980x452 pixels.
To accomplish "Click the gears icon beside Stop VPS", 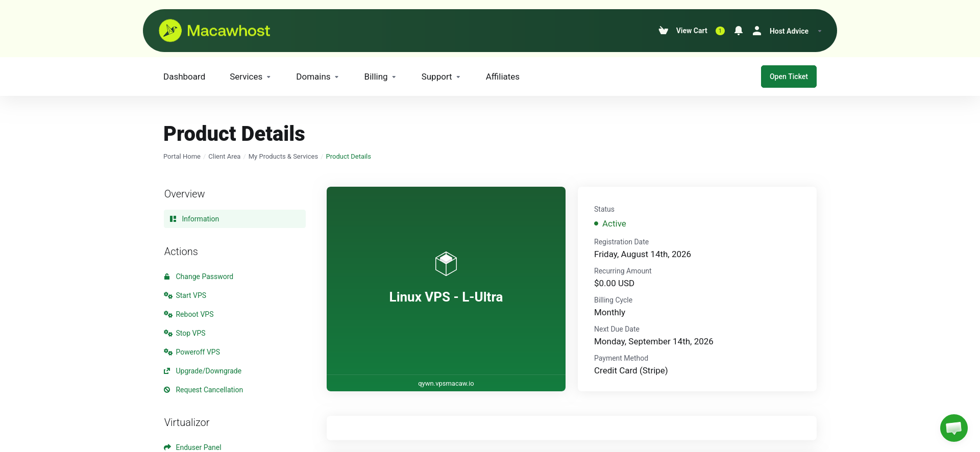I will [168, 333].
